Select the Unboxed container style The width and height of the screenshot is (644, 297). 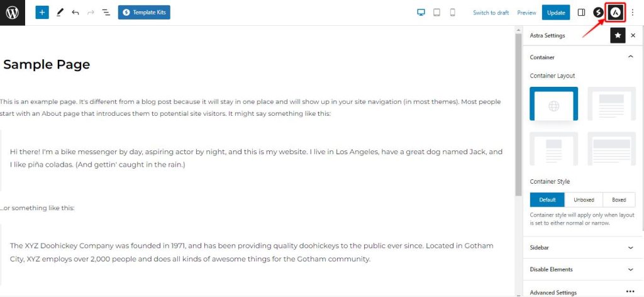coord(584,199)
